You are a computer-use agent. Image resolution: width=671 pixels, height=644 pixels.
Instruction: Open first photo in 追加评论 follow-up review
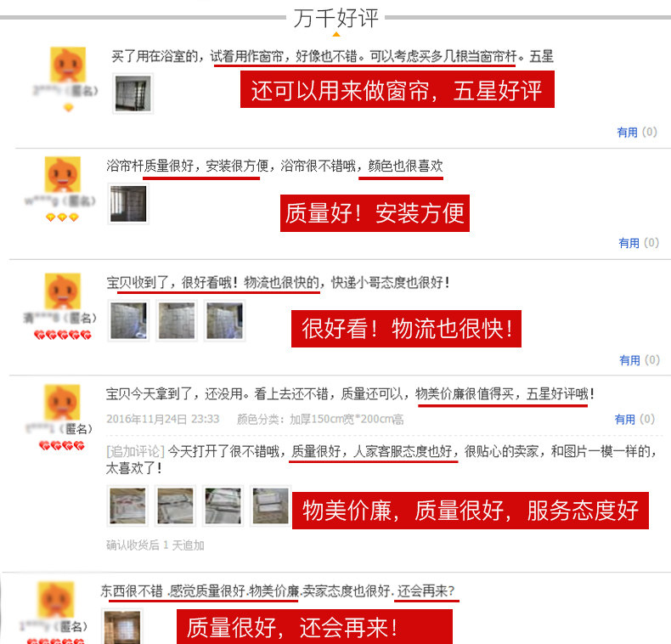[x=127, y=506]
